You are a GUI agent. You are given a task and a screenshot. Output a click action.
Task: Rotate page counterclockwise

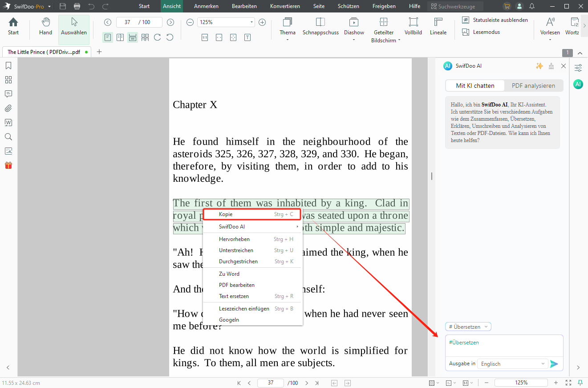click(170, 37)
